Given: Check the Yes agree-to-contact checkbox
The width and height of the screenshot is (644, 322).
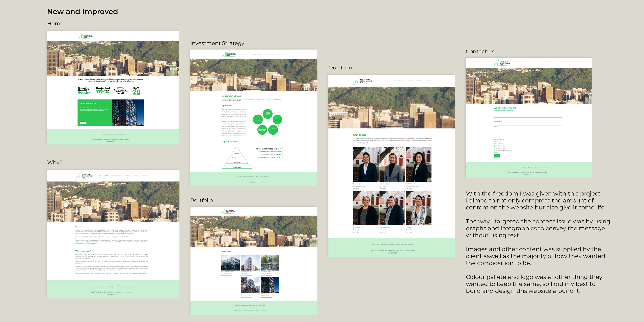Looking at the screenshot, I should pyautogui.click(x=494, y=153).
